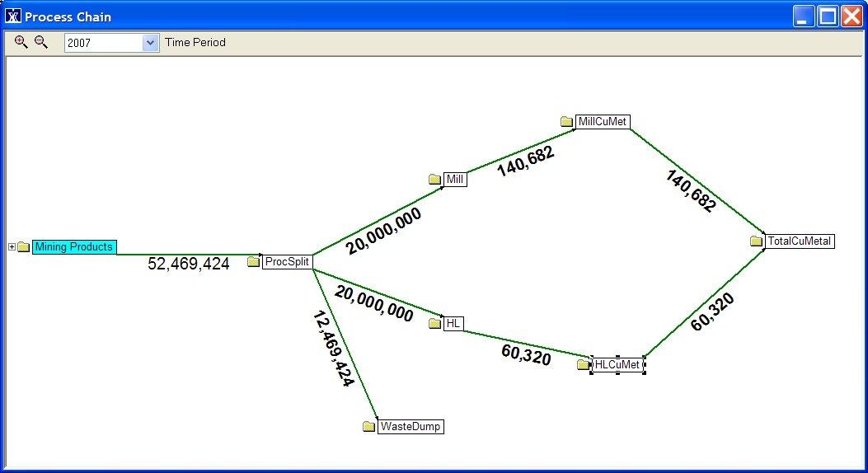This screenshot has width=868, height=473.
Task: Click the ProcSplit folder icon
Action: coord(254,262)
